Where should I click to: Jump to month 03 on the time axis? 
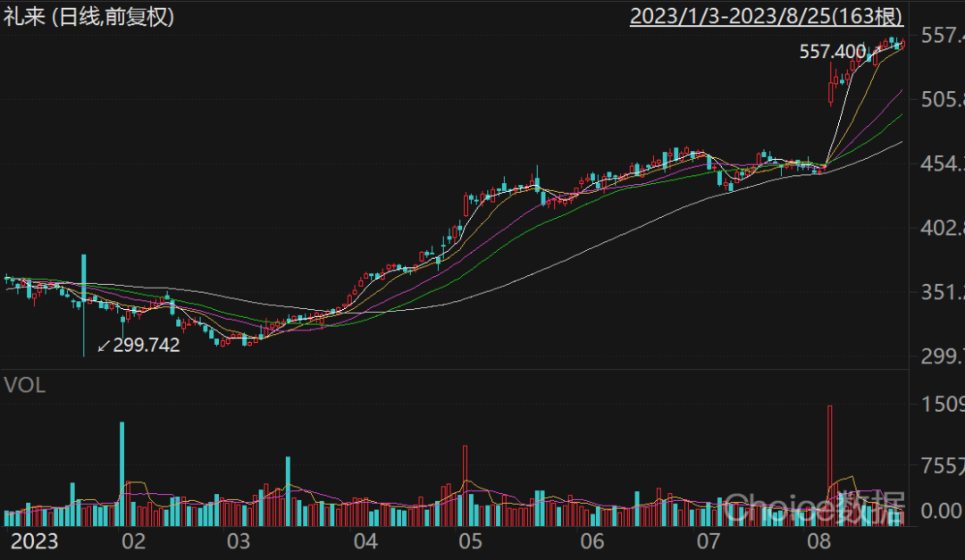tap(238, 541)
